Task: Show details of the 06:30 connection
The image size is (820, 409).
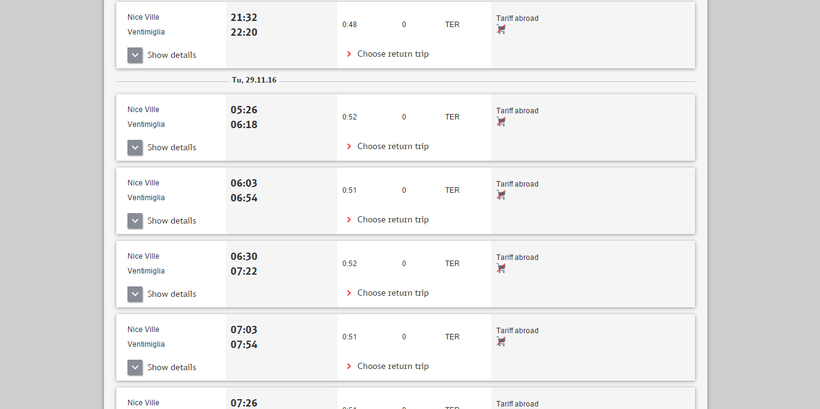Action: 135,294
